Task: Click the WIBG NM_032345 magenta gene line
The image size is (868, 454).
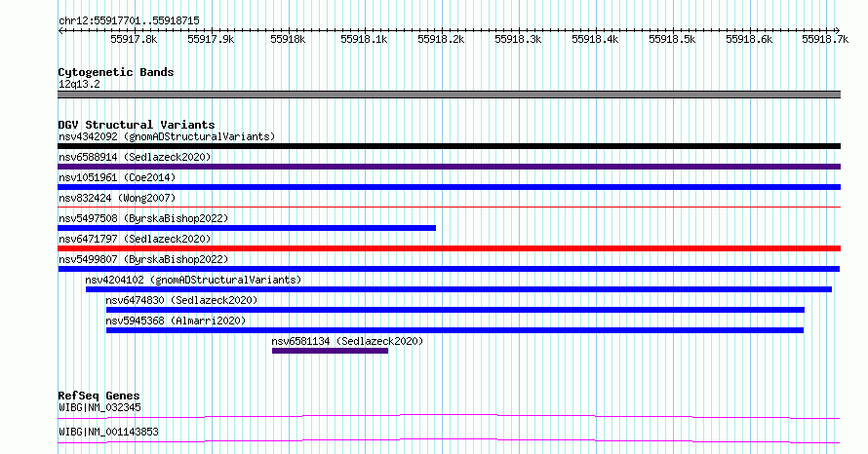Action: (449, 416)
